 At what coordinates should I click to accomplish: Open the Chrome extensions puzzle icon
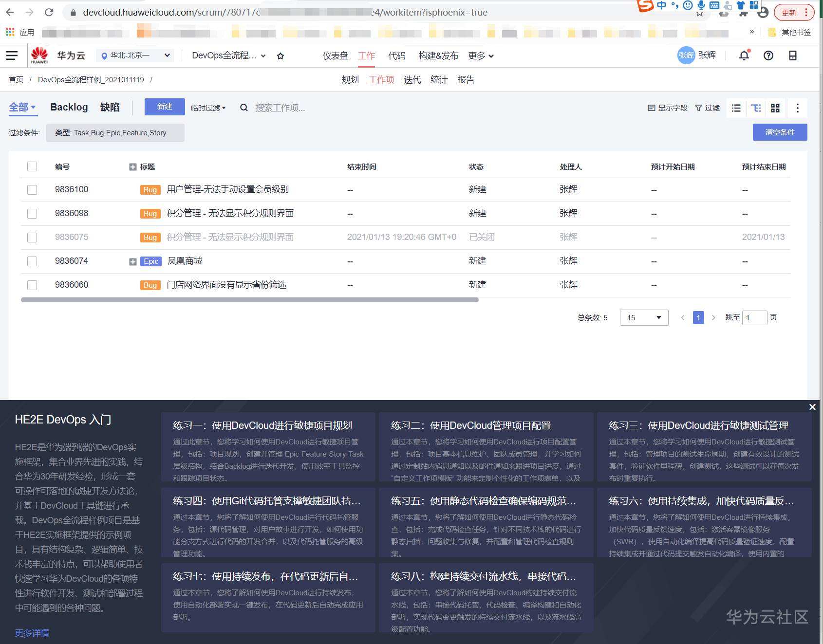[743, 13]
